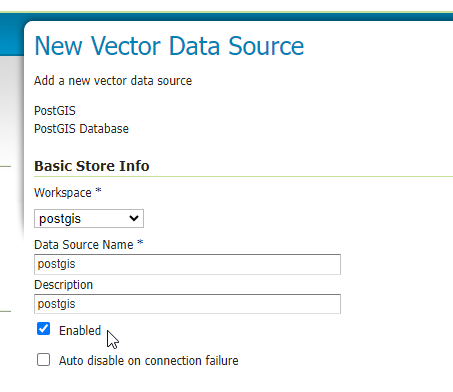Click the Data Source Name label

tap(84, 245)
